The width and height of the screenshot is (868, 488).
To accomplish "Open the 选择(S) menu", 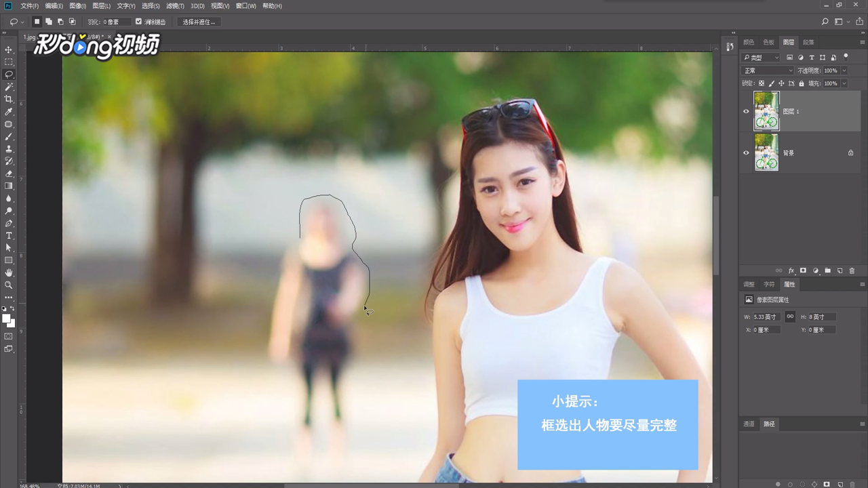I will pyautogui.click(x=151, y=6).
